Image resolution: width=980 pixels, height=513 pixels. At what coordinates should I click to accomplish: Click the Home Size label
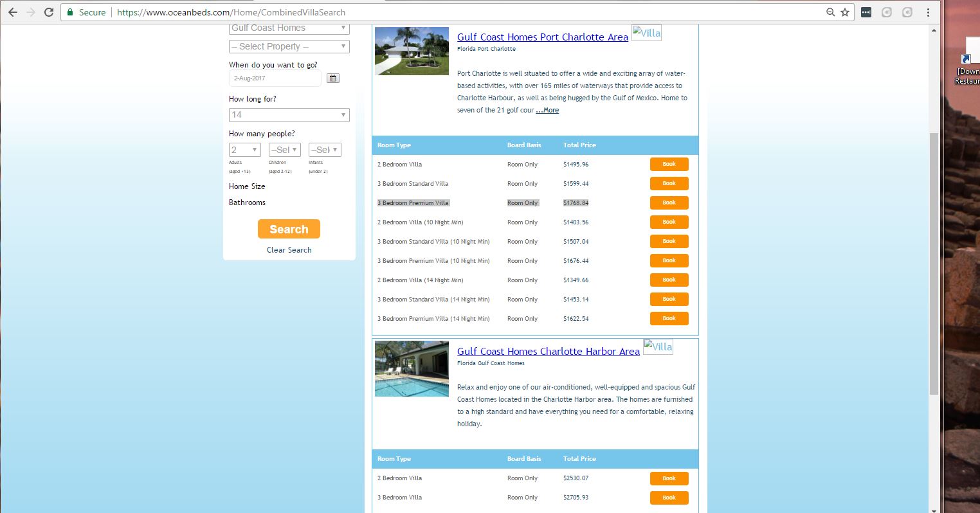tap(247, 186)
